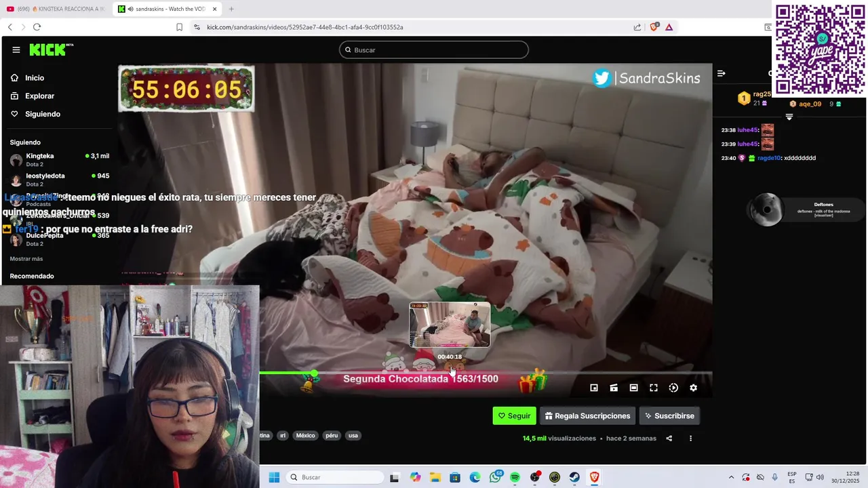
Task: Open video more options menu
Action: click(690, 439)
